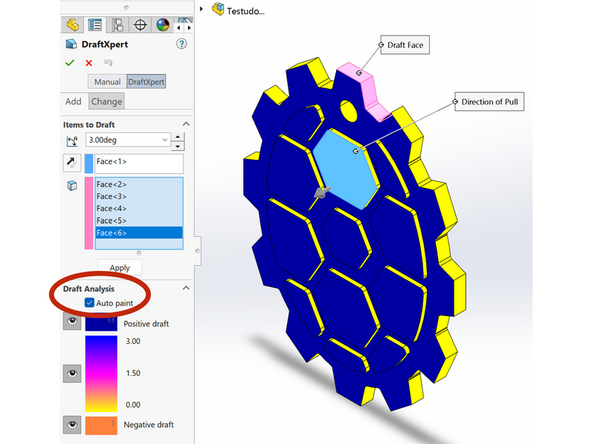592x444 pixels.
Task: Open the 3.00deg draft angle dropdown
Action: click(x=165, y=140)
